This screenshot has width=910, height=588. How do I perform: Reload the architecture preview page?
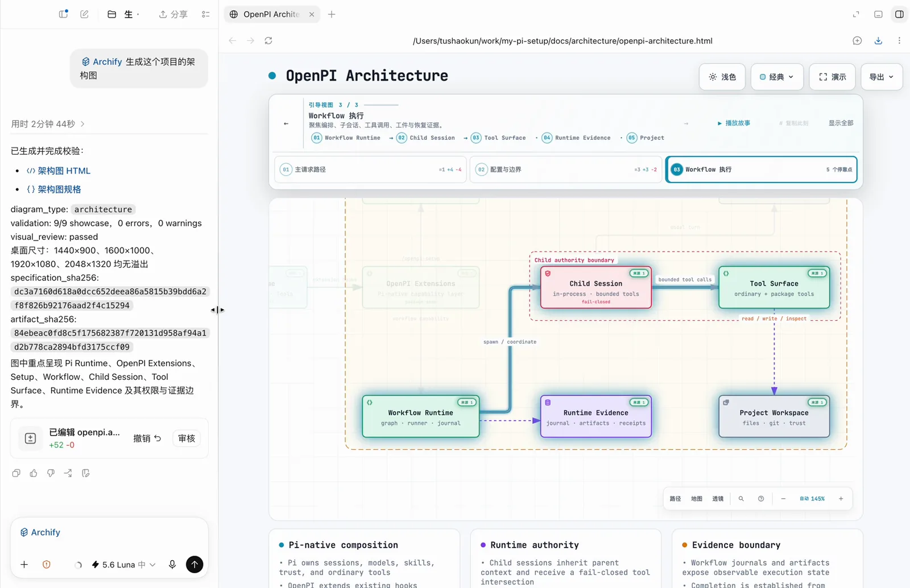[268, 40]
